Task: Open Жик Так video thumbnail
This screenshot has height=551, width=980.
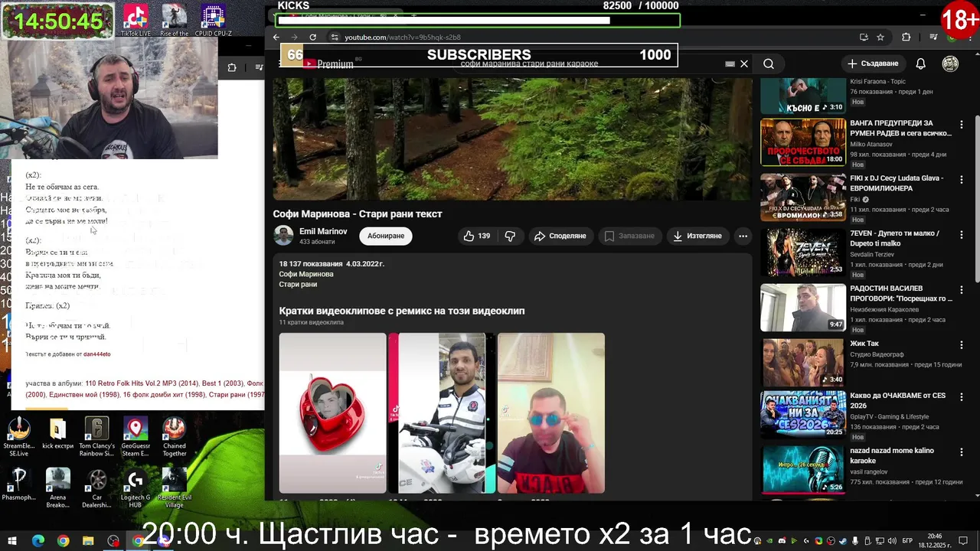Action: [803, 362]
